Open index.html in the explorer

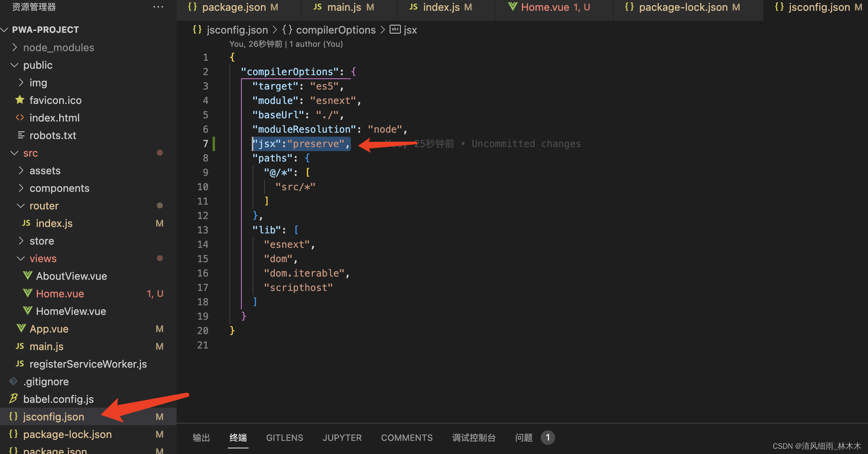[x=55, y=117]
